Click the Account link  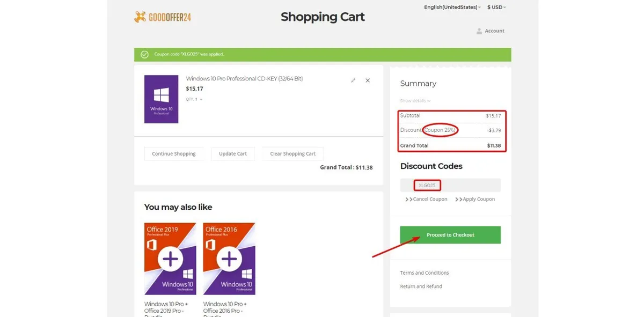pyautogui.click(x=495, y=31)
